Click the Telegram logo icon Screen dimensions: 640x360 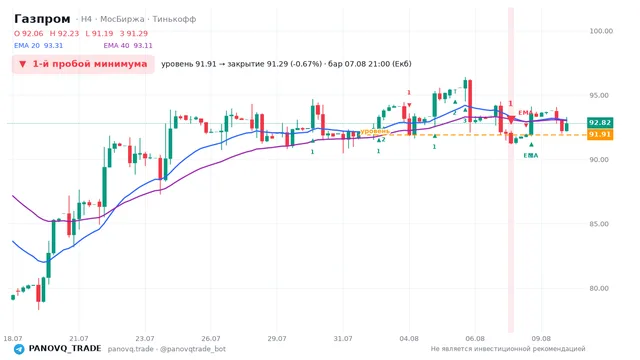[19, 349]
